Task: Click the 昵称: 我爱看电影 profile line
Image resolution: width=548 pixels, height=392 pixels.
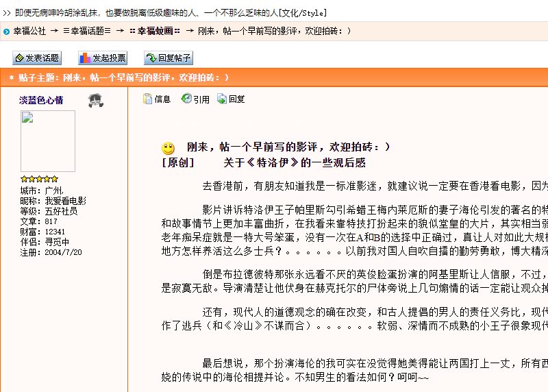Action: click(53, 201)
